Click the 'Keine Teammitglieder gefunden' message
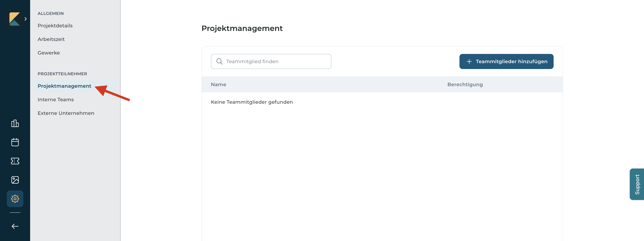644x241 pixels. pyautogui.click(x=252, y=102)
